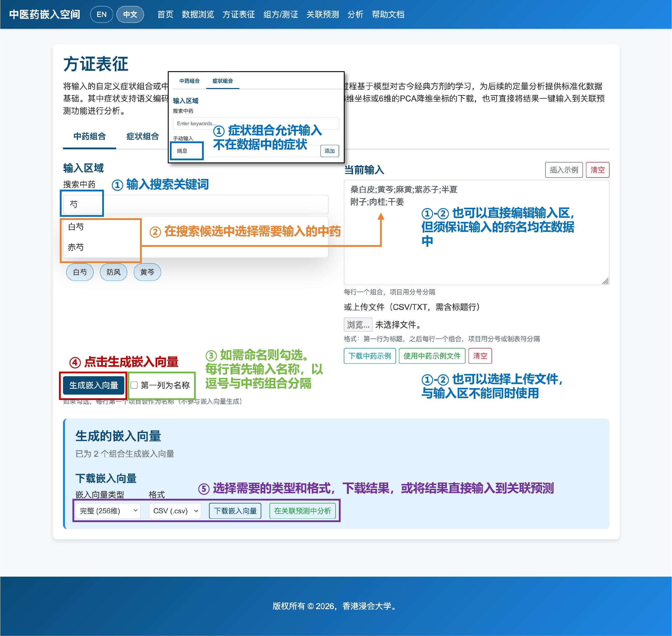Tick the 第一列为名称 checkbox

pos(134,385)
